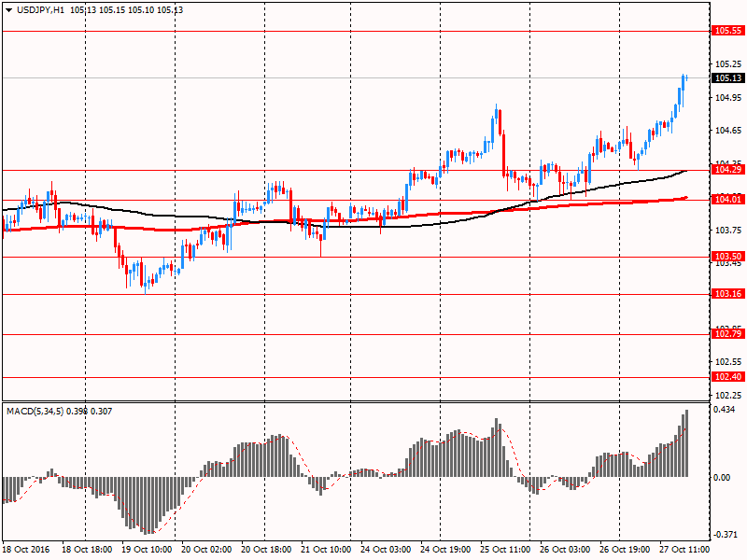
Task: Open the chart menu triangle beside USDJPY,H1
Action: (9, 10)
